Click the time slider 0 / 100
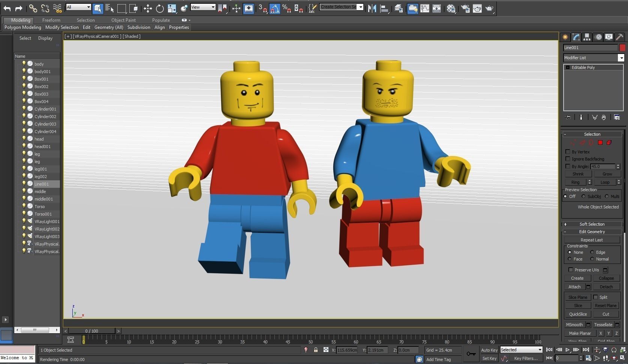 (x=91, y=331)
